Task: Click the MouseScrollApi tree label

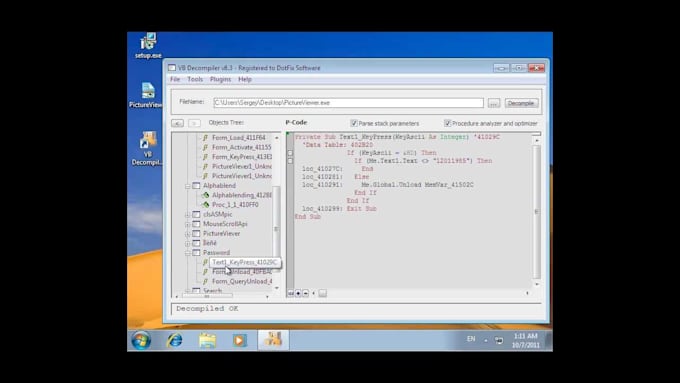Action: click(225, 224)
